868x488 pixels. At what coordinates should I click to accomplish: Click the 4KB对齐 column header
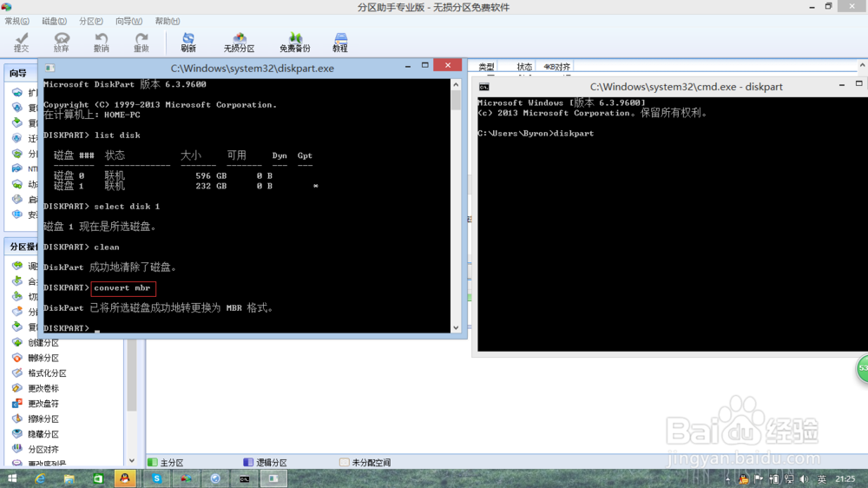click(x=556, y=67)
